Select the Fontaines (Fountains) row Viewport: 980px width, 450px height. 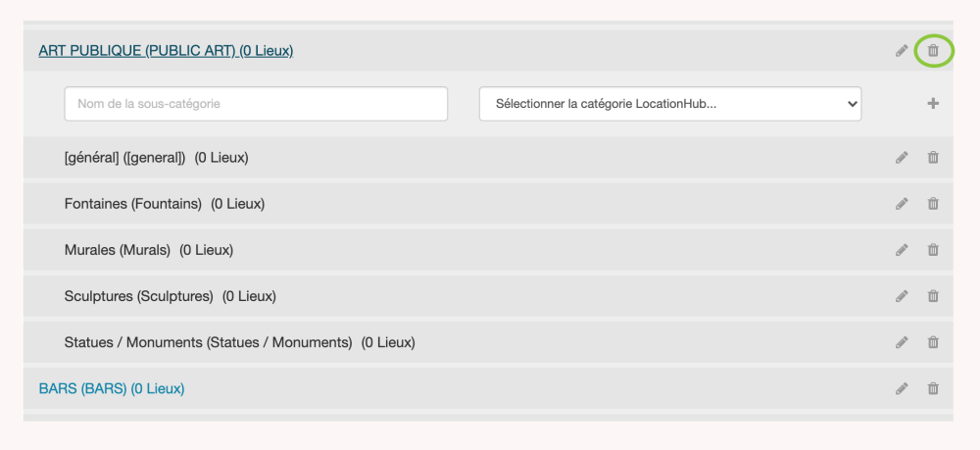[165, 204]
